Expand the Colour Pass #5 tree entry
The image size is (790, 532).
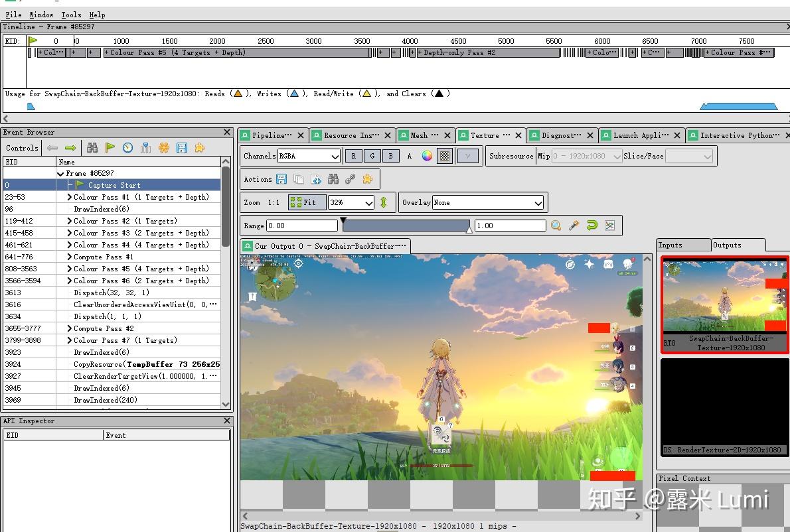(x=69, y=269)
